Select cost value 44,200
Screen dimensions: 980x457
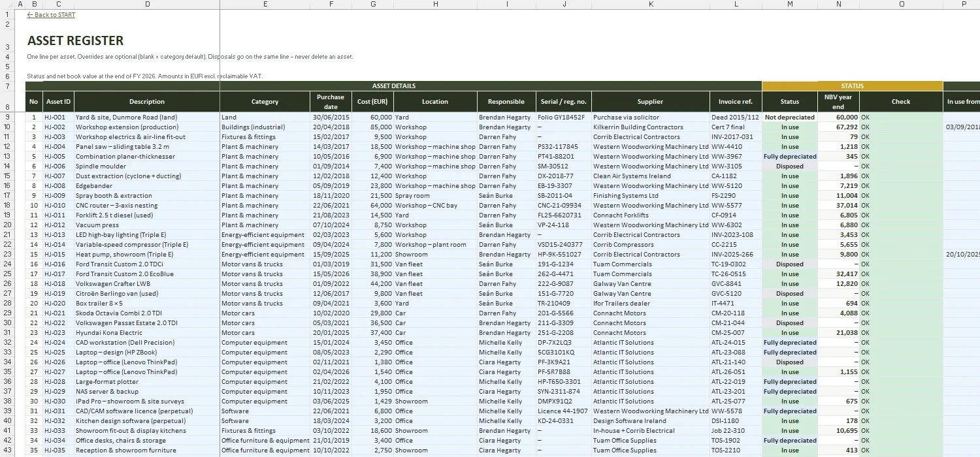pyautogui.click(x=373, y=284)
